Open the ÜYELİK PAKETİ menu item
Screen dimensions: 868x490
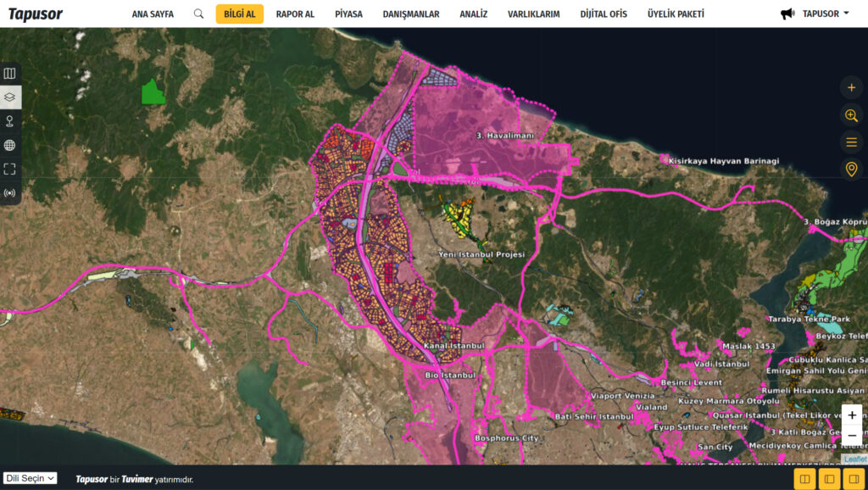coord(676,14)
